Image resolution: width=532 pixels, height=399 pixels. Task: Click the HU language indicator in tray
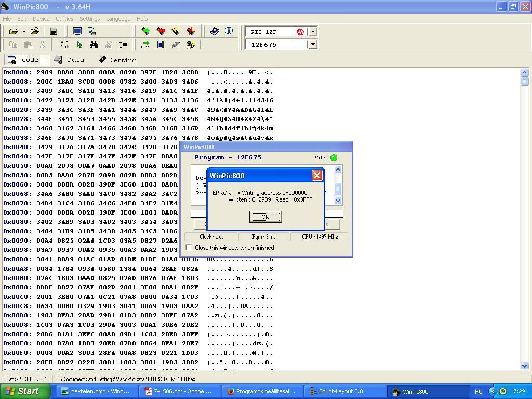478,392
